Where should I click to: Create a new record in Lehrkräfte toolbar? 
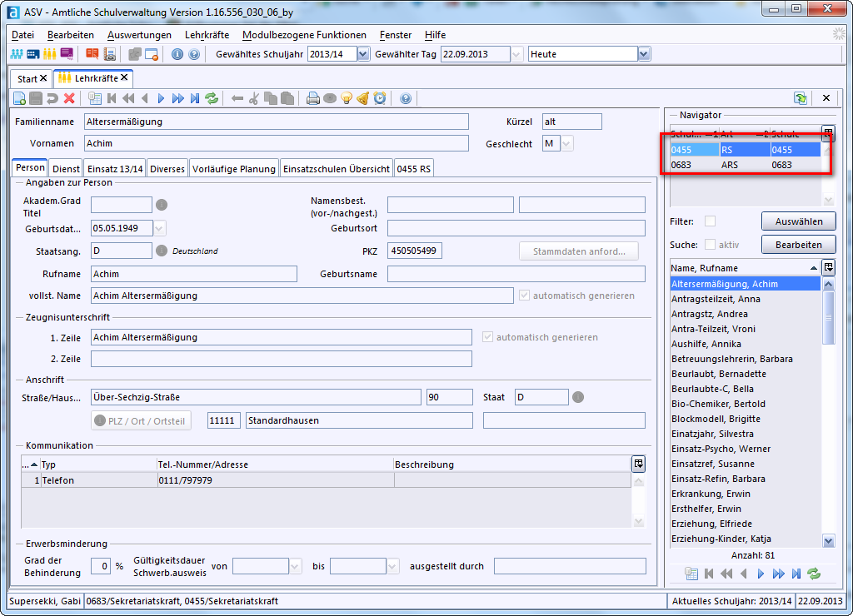[20, 98]
